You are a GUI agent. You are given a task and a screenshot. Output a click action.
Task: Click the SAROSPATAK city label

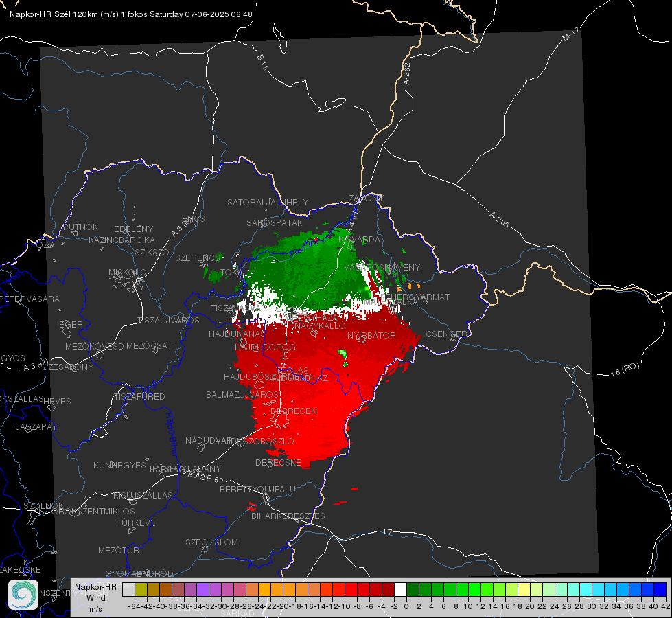pyautogui.click(x=275, y=222)
